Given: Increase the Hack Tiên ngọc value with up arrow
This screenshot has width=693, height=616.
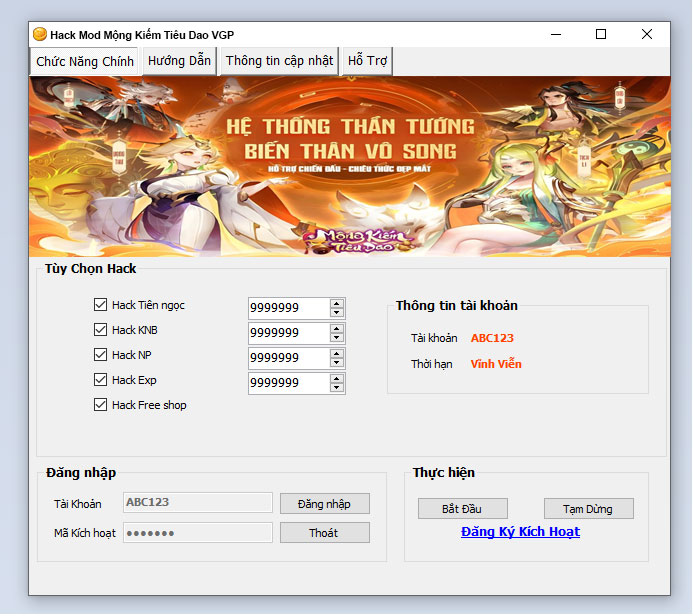Looking at the screenshot, I should pyautogui.click(x=337, y=304).
